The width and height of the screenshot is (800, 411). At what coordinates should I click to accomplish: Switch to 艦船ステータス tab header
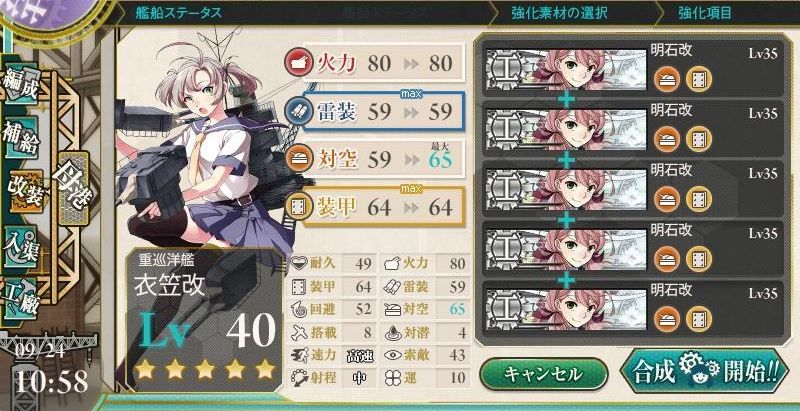pyautogui.click(x=179, y=13)
